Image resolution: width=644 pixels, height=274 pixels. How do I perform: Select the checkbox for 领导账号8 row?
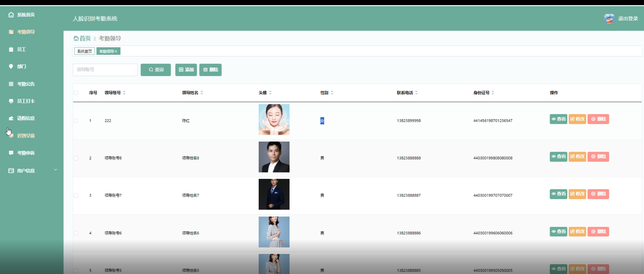(76, 158)
